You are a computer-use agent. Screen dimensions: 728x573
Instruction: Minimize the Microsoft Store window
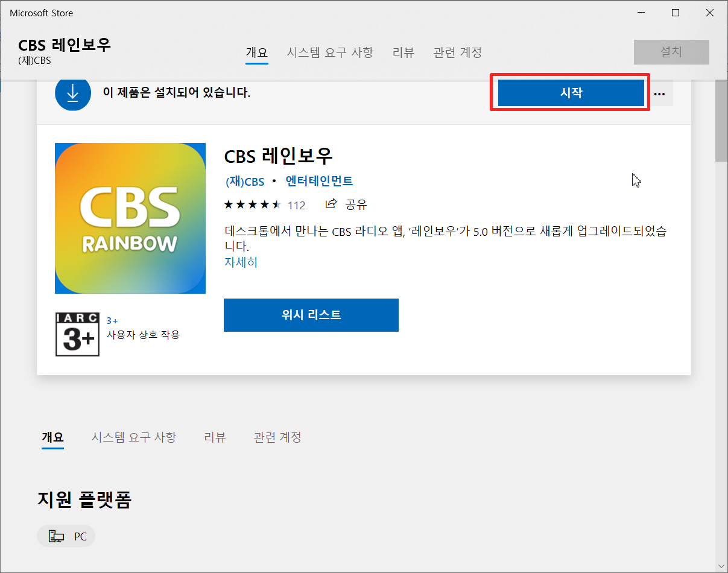641,13
